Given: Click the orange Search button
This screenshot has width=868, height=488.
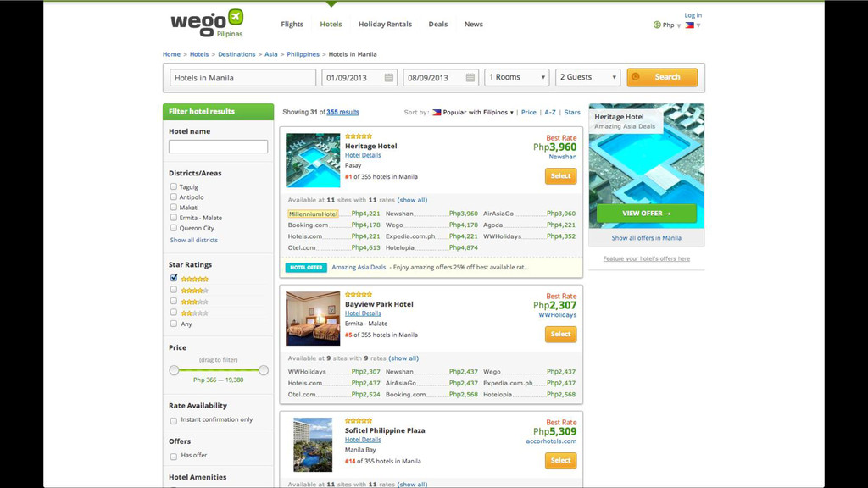Looking at the screenshot, I should (662, 77).
